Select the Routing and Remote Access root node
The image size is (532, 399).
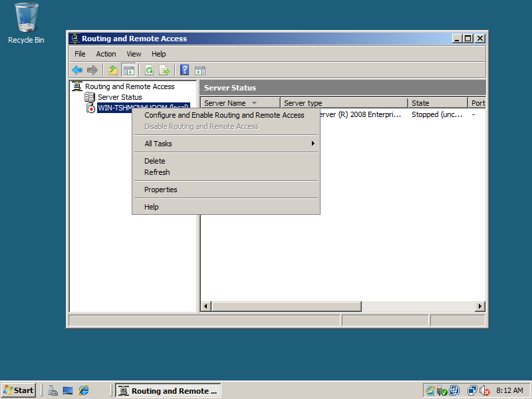point(130,86)
